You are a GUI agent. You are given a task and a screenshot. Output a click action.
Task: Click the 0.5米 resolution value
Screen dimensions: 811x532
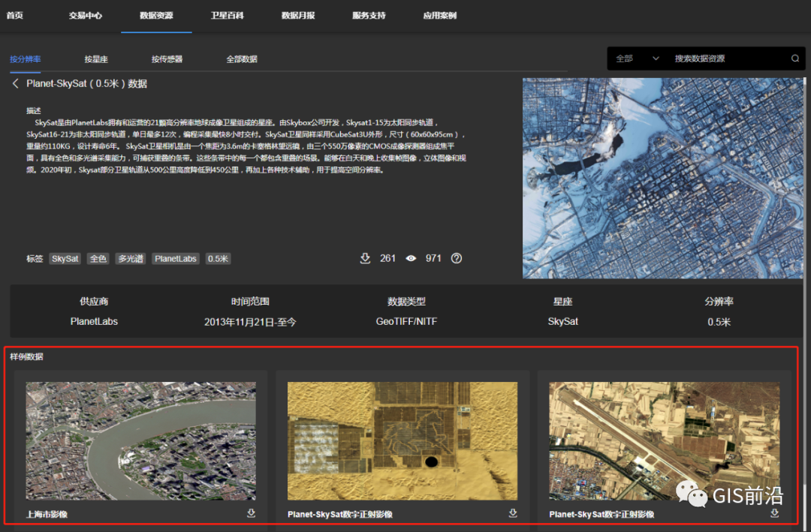[x=719, y=322]
